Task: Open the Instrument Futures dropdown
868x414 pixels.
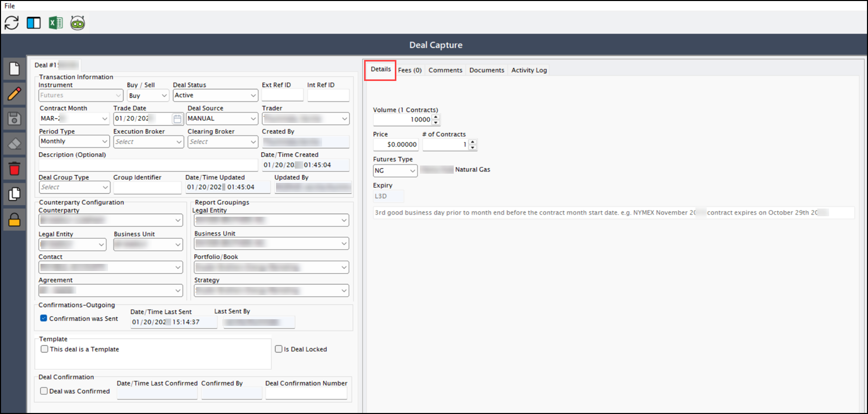Action: click(81, 95)
